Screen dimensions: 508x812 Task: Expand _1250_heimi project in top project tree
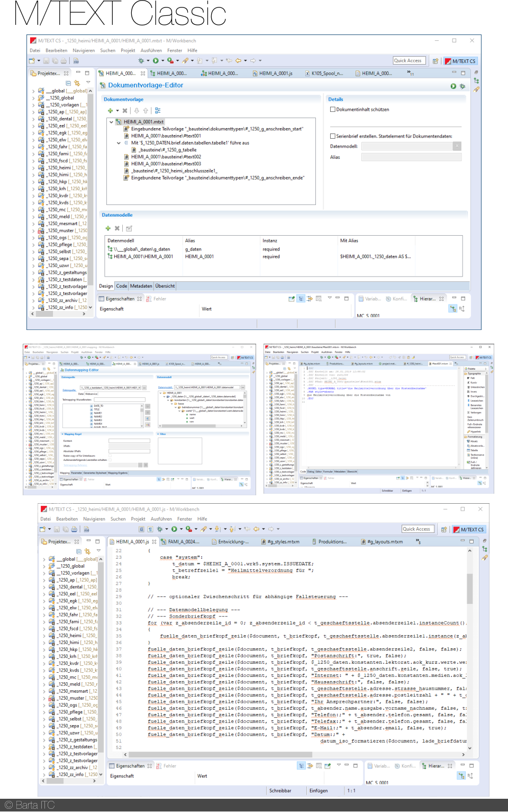click(33, 168)
